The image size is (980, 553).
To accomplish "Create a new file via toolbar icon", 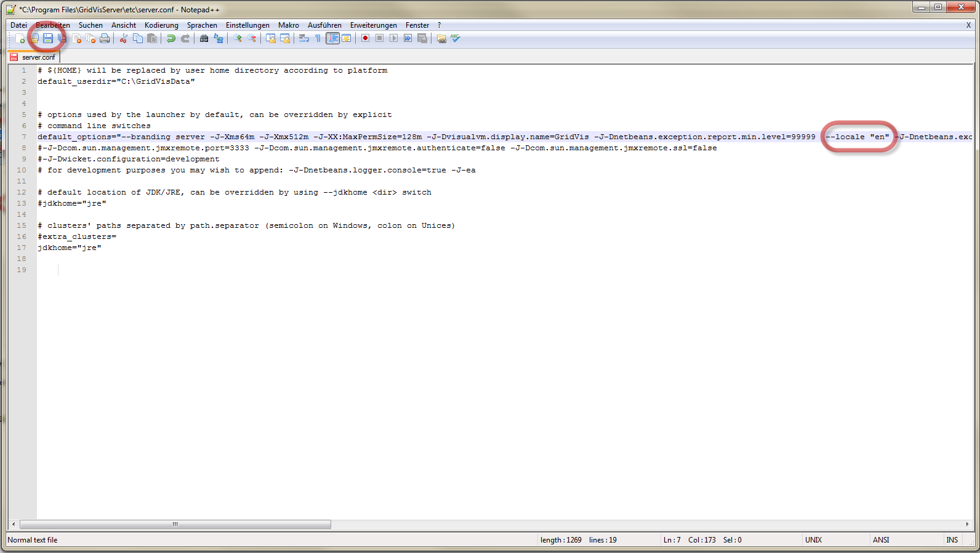I will pos(20,39).
